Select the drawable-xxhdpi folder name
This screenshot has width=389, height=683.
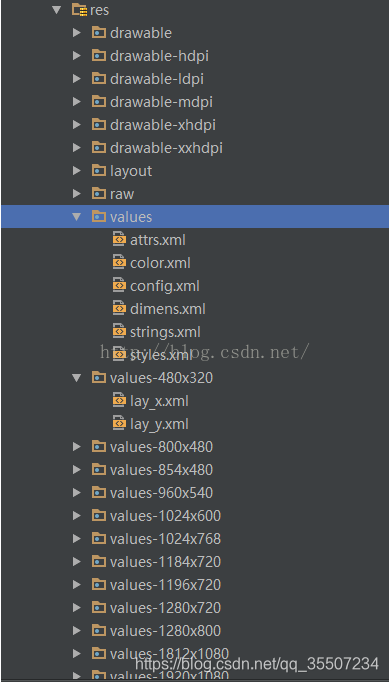(166, 149)
